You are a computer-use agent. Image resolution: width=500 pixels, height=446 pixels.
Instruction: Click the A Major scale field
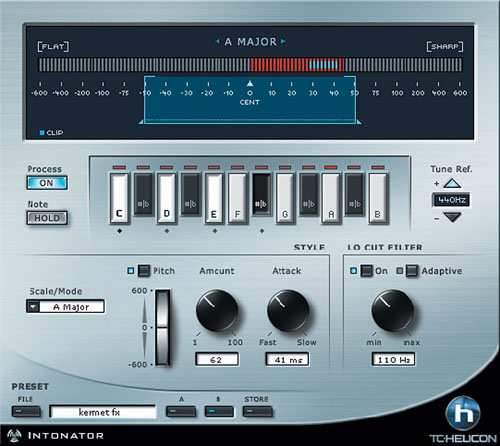(71, 306)
